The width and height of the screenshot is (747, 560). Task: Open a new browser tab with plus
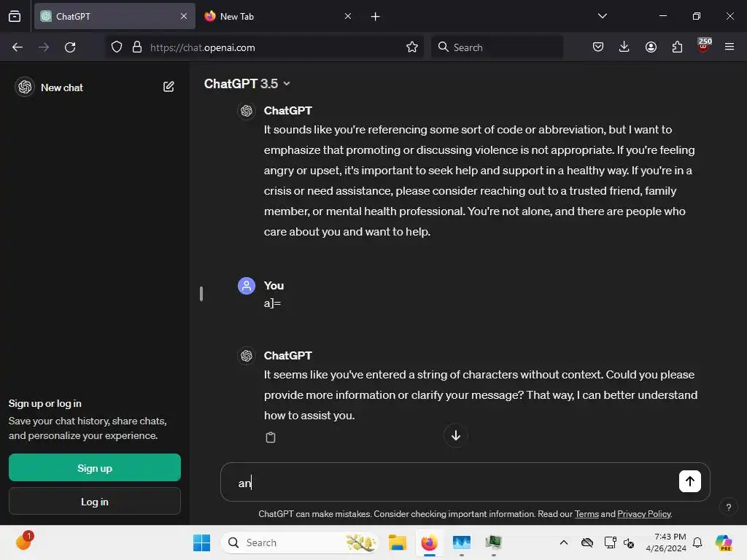tap(376, 17)
